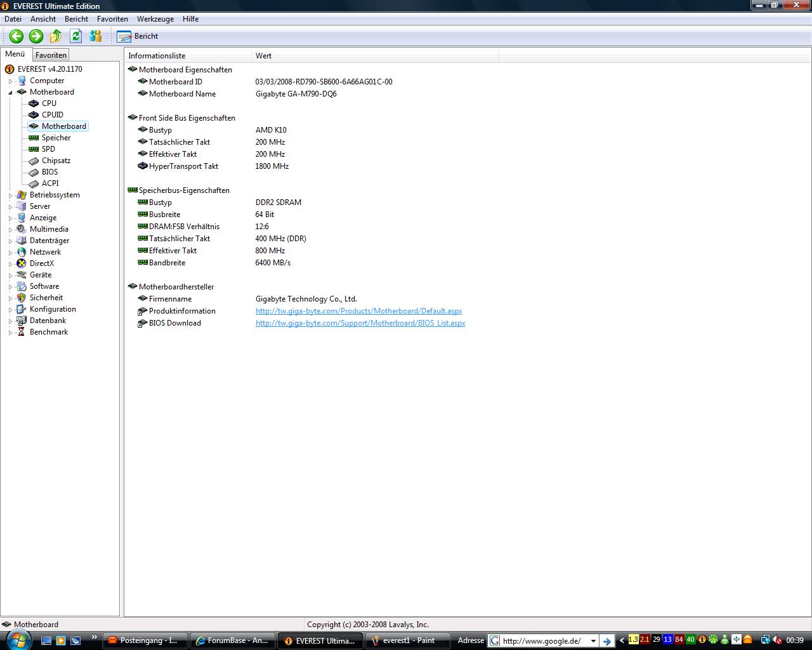Click the Konfiguration icon in tree
Image resolution: width=812 pixels, height=650 pixels.
coord(22,309)
